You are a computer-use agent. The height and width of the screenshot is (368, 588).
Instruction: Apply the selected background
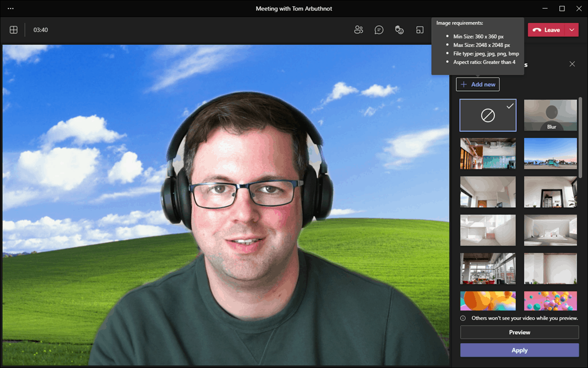click(x=519, y=350)
